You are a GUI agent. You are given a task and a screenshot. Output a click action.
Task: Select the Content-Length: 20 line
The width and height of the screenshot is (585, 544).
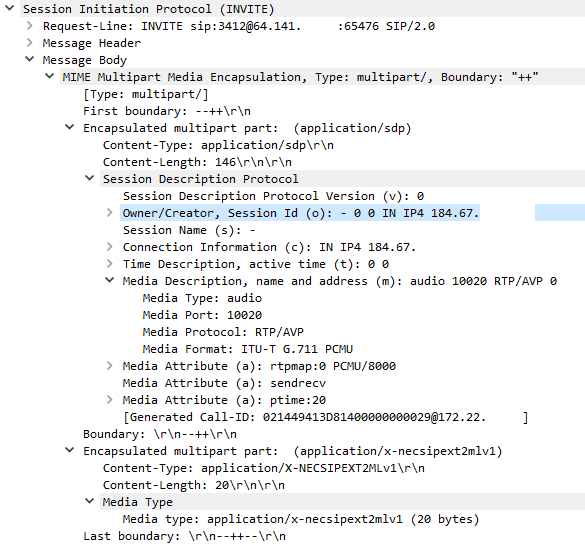click(x=194, y=485)
